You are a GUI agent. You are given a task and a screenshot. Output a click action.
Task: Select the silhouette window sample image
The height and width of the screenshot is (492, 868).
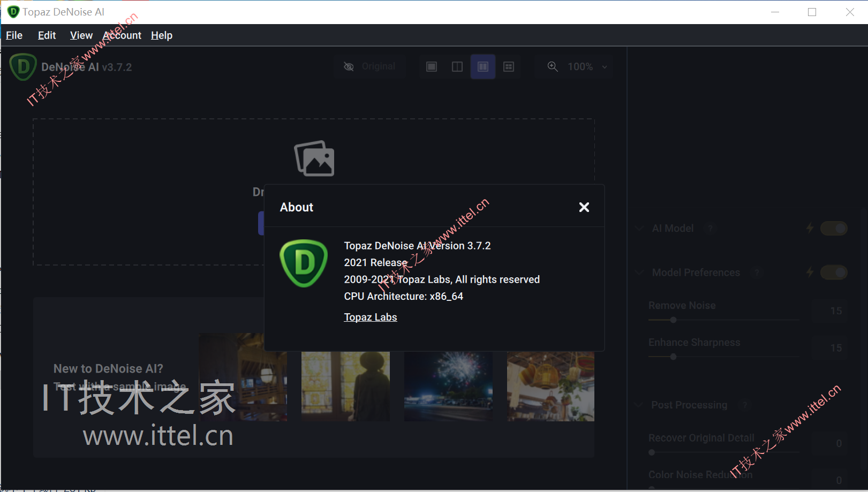click(345, 386)
